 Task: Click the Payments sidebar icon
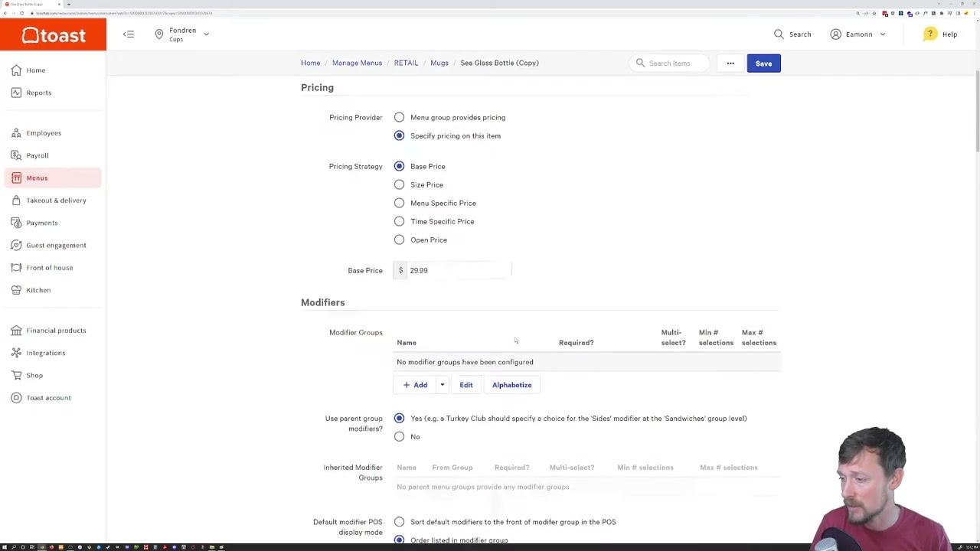tap(17, 223)
